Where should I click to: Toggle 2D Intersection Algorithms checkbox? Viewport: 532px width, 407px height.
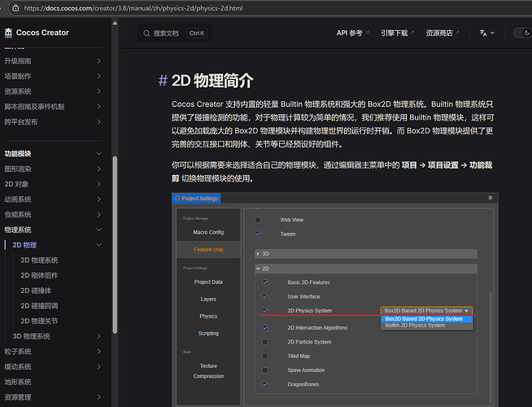click(265, 328)
